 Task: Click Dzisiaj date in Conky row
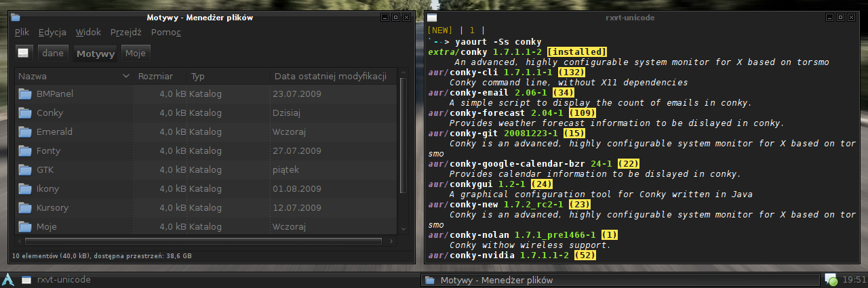point(286,113)
